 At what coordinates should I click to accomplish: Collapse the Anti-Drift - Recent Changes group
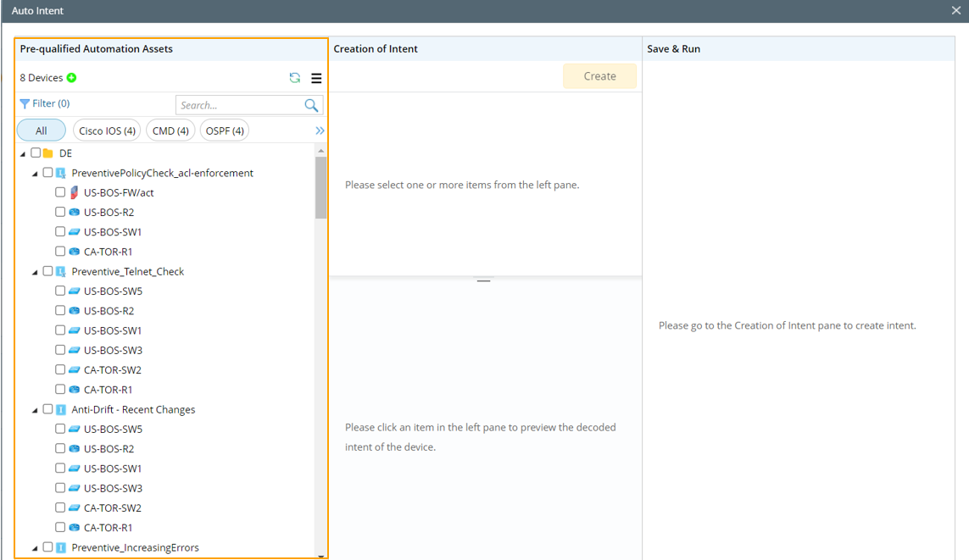pos(35,410)
